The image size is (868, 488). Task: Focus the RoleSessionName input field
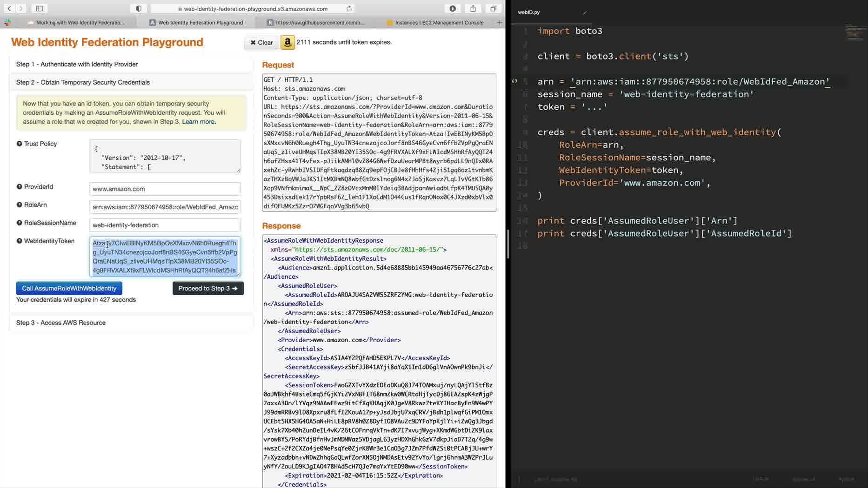pos(165,225)
